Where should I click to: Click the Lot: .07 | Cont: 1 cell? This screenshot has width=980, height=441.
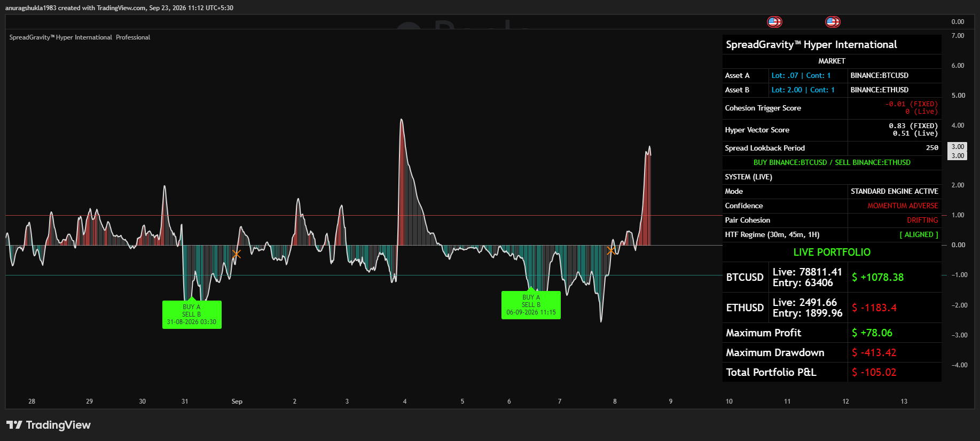808,76
